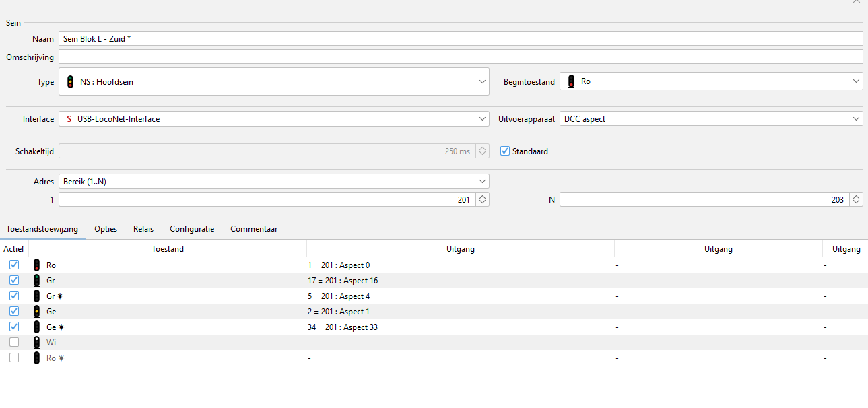Click the Toestand column header

(x=168, y=249)
